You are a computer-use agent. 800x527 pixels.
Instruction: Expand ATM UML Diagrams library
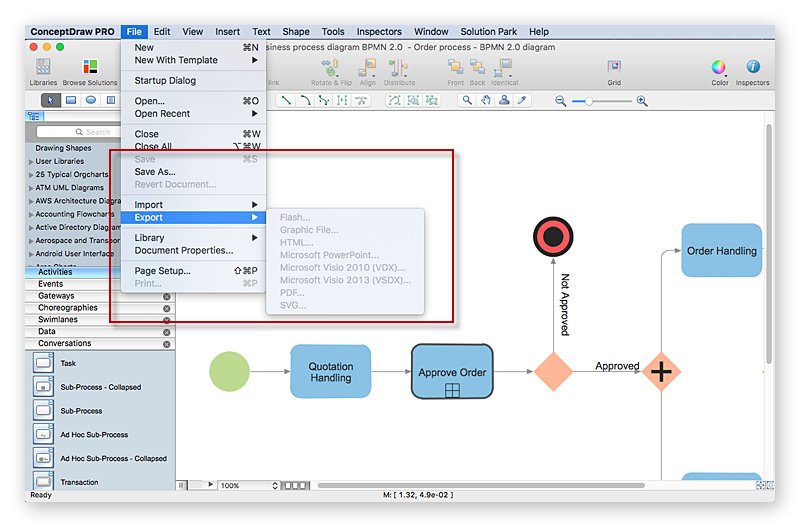(x=31, y=188)
